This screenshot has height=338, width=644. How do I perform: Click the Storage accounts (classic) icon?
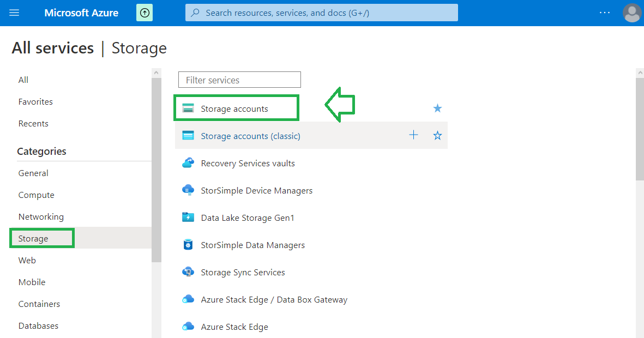[188, 136]
